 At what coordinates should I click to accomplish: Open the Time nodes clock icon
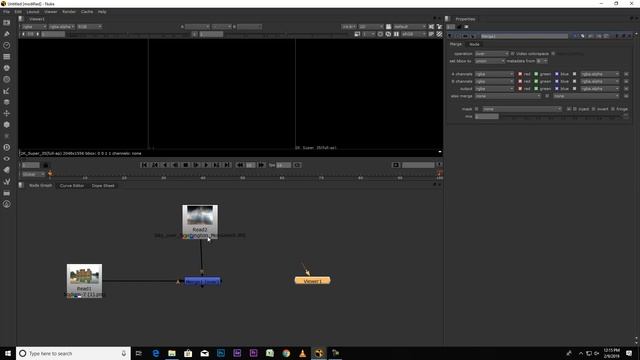click(x=7, y=45)
